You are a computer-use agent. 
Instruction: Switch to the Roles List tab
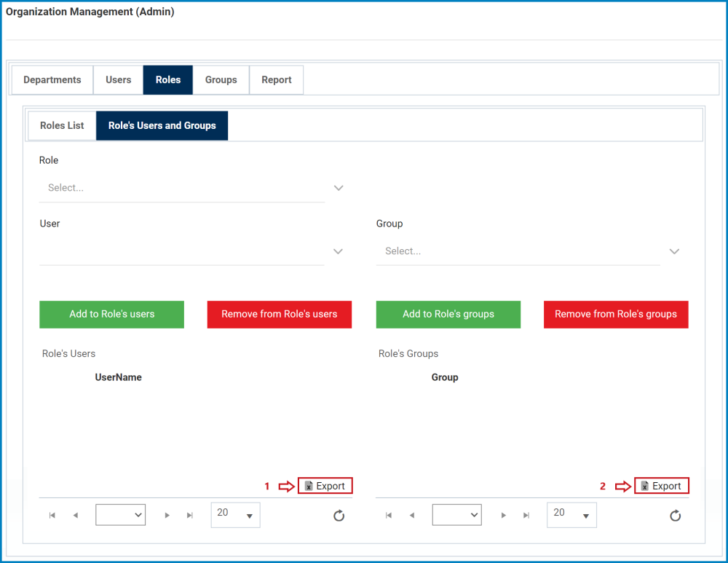[x=62, y=125]
